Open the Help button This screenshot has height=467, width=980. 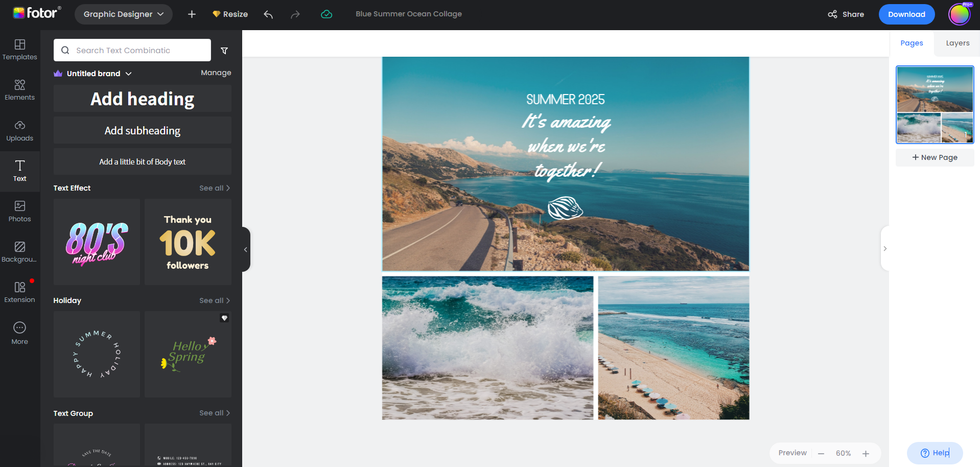click(935, 453)
